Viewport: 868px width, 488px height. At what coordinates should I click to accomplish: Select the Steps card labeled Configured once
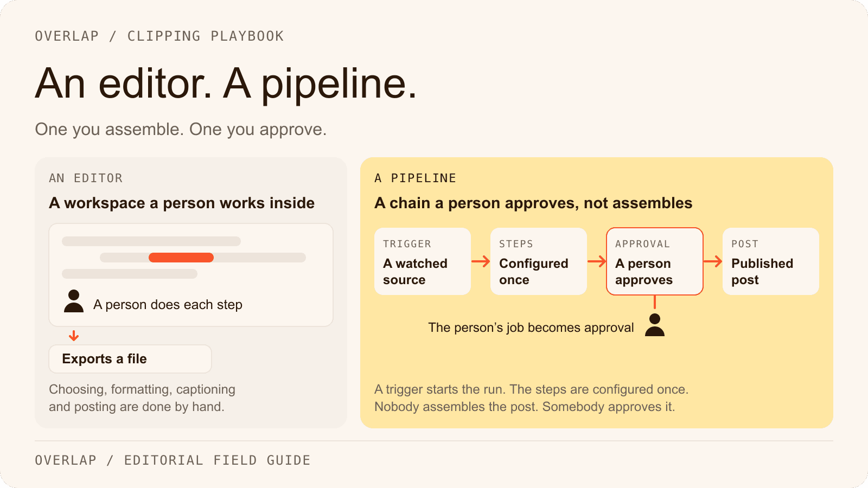click(x=539, y=261)
